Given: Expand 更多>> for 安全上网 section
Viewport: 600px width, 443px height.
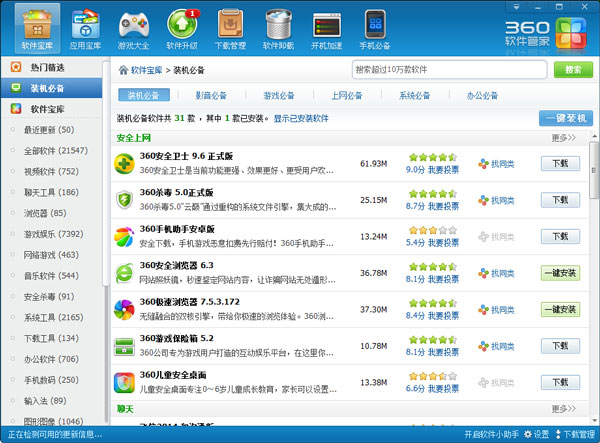Looking at the screenshot, I should tap(563, 138).
